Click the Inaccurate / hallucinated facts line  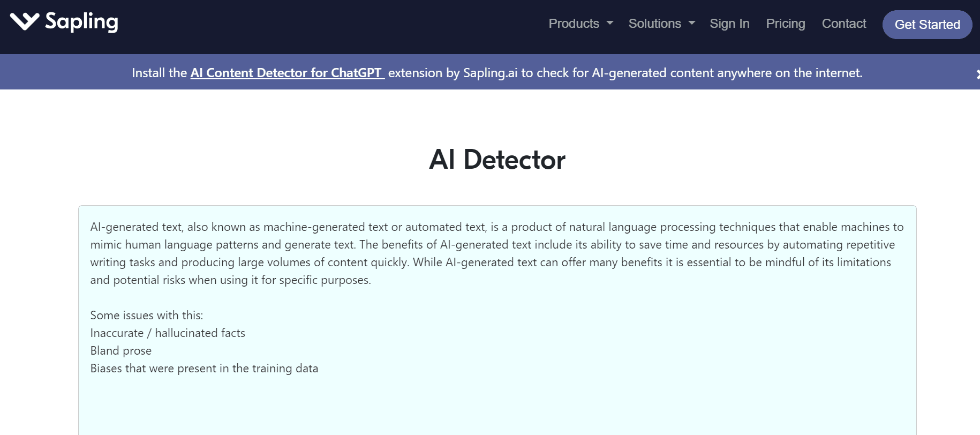[168, 333]
